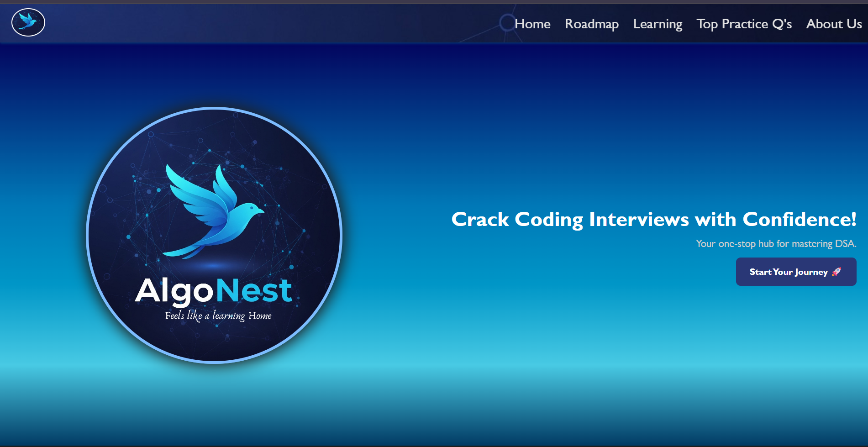Click the rocket emoji on the journey button

[836, 272]
